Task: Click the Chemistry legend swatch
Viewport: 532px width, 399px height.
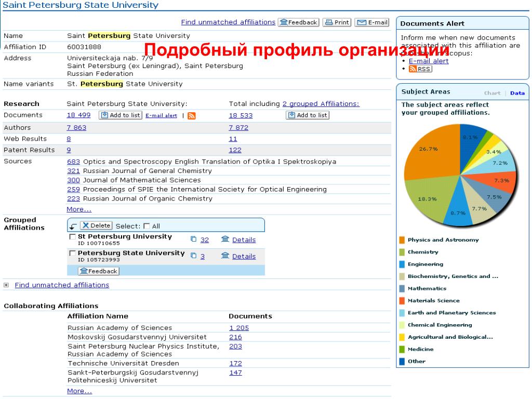Action: (x=402, y=252)
